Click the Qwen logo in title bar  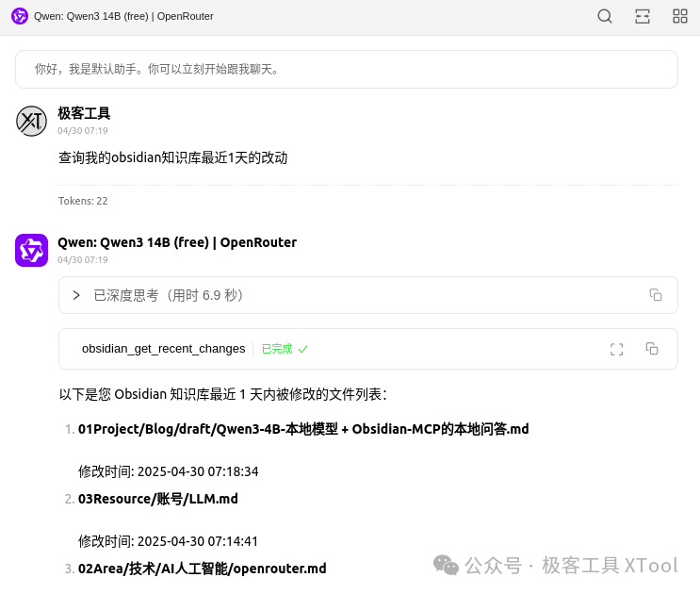click(20, 17)
